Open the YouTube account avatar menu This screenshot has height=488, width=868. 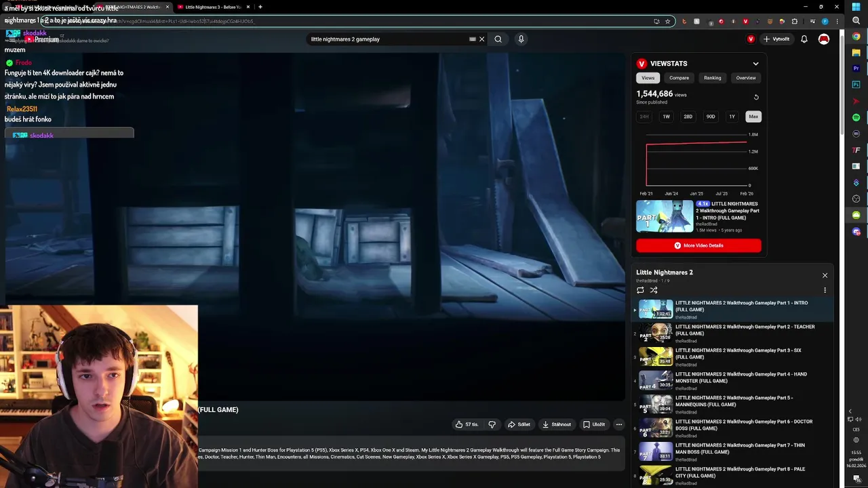pyautogui.click(x=824, y=39)
